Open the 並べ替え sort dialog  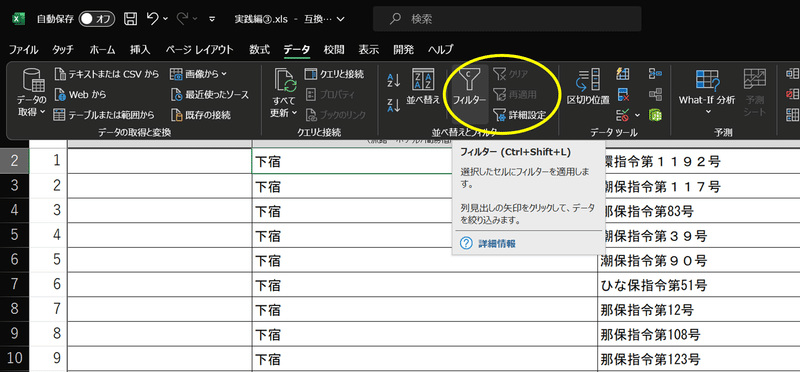[x=423, y=88]
